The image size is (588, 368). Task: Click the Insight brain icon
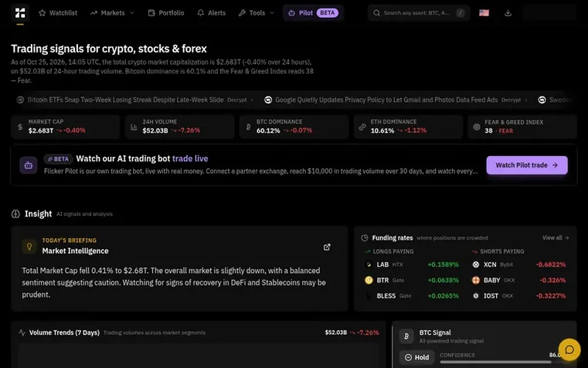[x=15, y=214]
